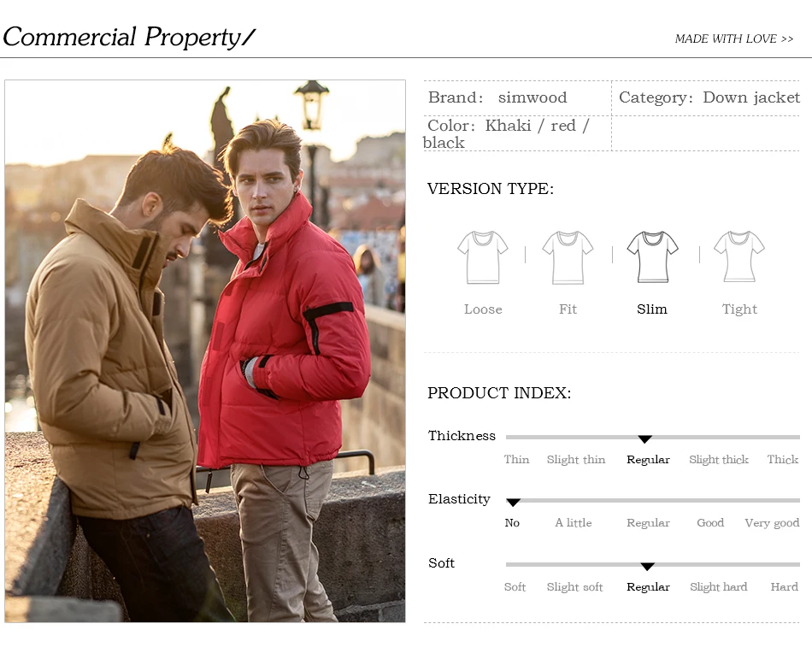
Task: Click the Very good elasticity label
Action: tap(772, 523)
